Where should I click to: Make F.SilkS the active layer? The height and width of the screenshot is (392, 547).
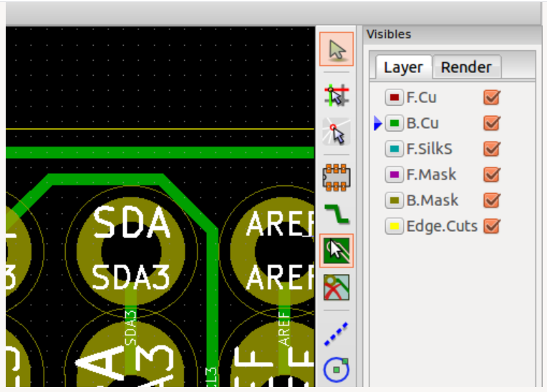pos(430,149)
